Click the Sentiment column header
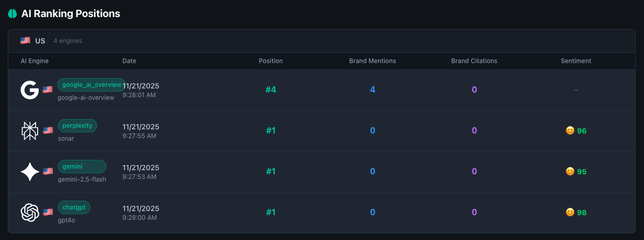This screenshot has width=644, height=240. tap(576, 61)
